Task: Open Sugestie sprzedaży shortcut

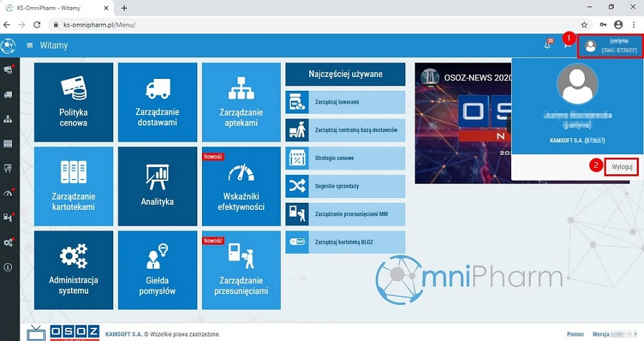Action: 345,186
